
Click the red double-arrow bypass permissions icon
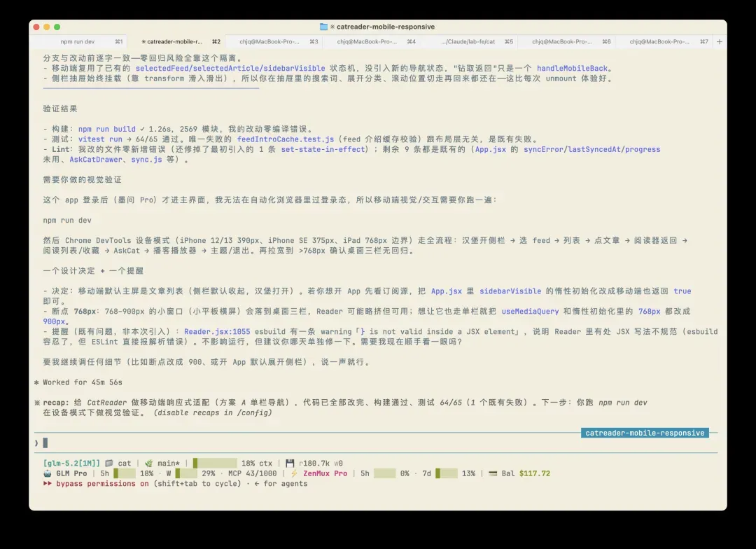click(x=48, y=483)
